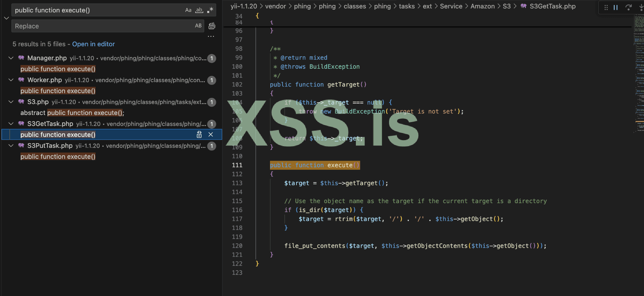
Task: Click the match count badge for S3GetTask.php
Action: pyautogui.click(x=212, y=124)
